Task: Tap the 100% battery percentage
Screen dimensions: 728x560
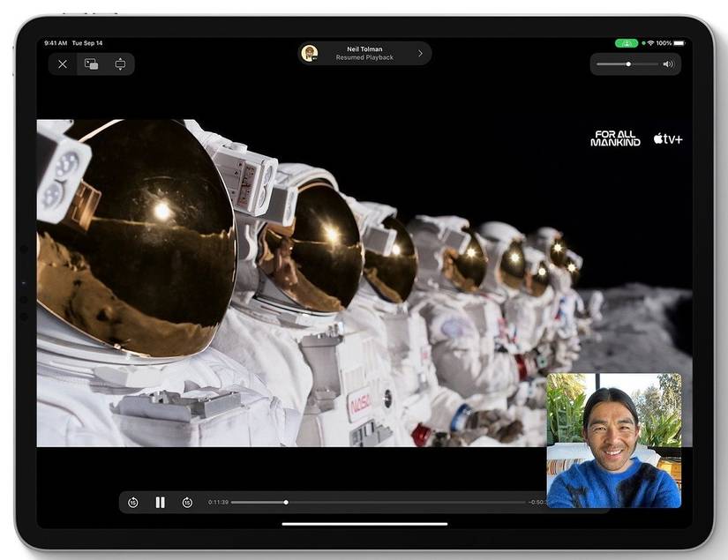Action: point(664,43)
